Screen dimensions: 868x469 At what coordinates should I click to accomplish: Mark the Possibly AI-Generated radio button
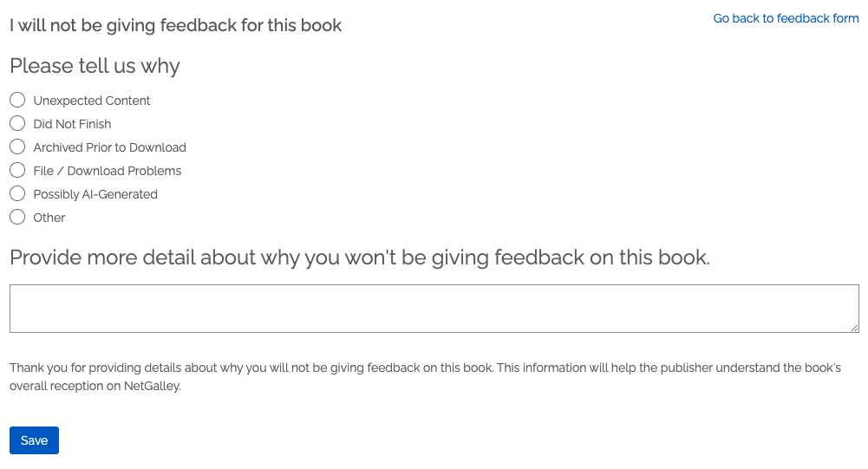(17, 194)
